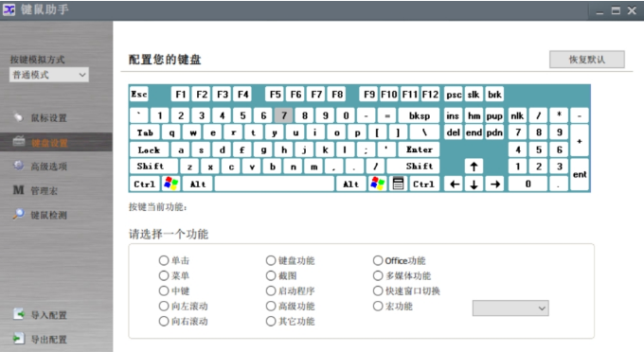The width and height of the screenshot is (644, 352).
Task: Click the left Windows logo key
Action: click(170, 184)
